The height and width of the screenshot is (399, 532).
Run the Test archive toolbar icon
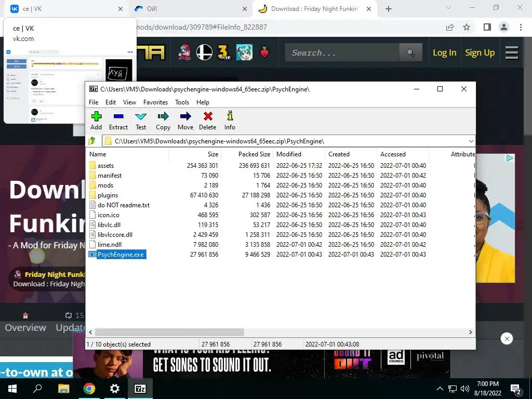coord(141,121)
